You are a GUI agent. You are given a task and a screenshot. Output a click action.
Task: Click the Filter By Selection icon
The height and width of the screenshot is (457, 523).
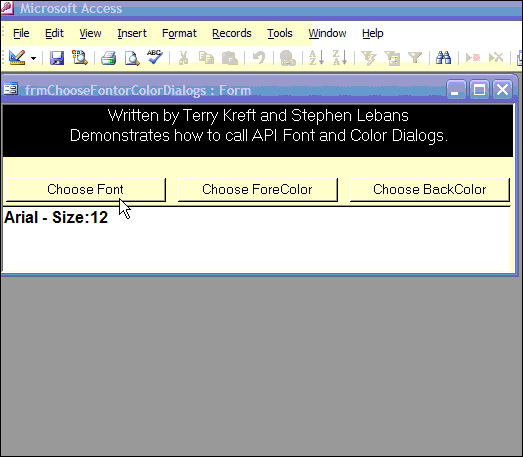[369, 58]
